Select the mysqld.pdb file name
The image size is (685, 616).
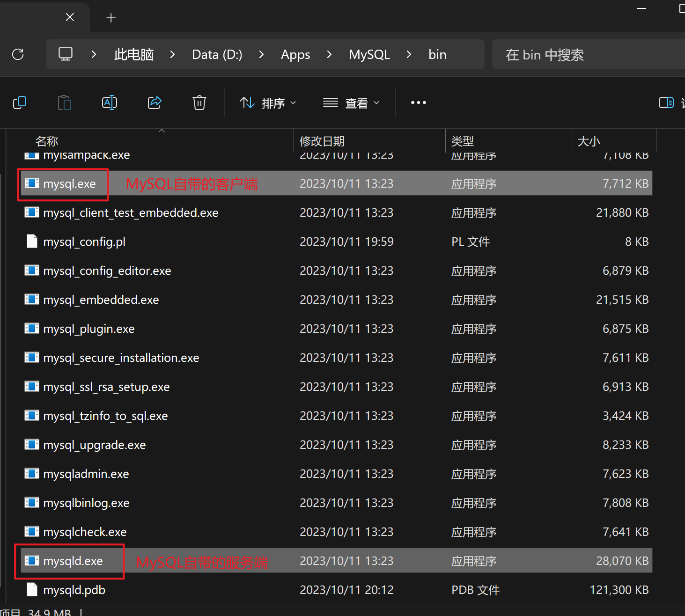[x=74, y=590]
